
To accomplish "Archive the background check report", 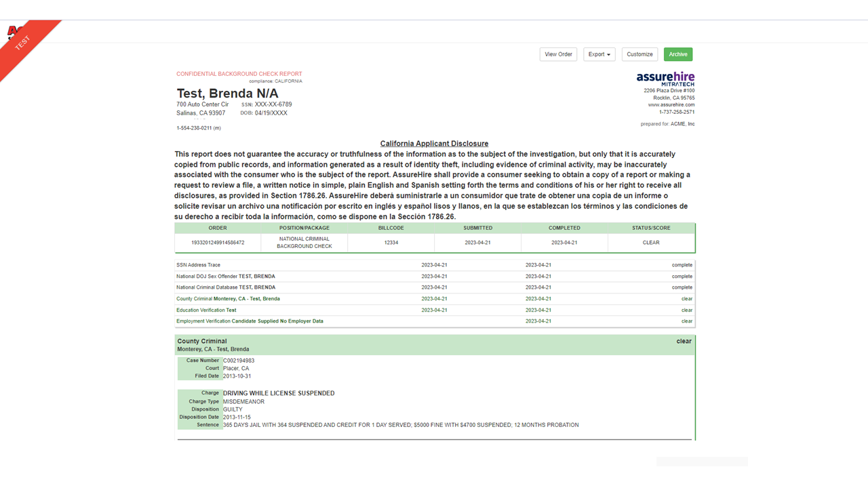I will coord(677,54).
